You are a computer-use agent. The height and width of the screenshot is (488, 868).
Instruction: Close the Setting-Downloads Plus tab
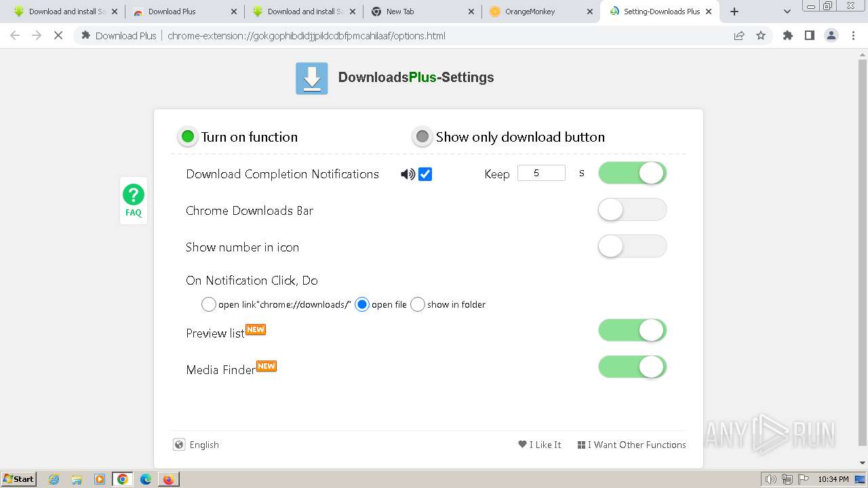coord(709,12)
